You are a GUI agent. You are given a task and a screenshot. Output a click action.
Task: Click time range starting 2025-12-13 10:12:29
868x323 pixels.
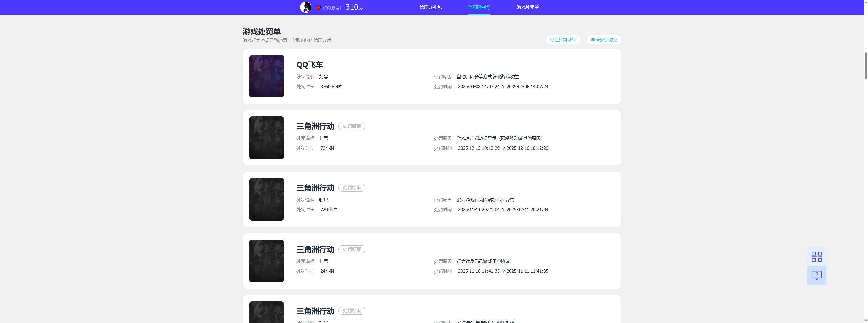pyautogui.click(x=503, y=148)
